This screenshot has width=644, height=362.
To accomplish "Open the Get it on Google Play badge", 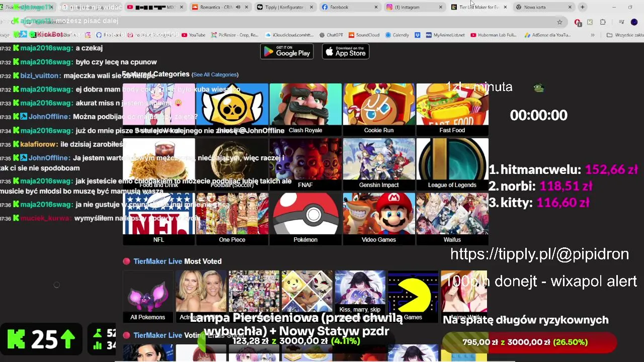I will coord(287,51).
